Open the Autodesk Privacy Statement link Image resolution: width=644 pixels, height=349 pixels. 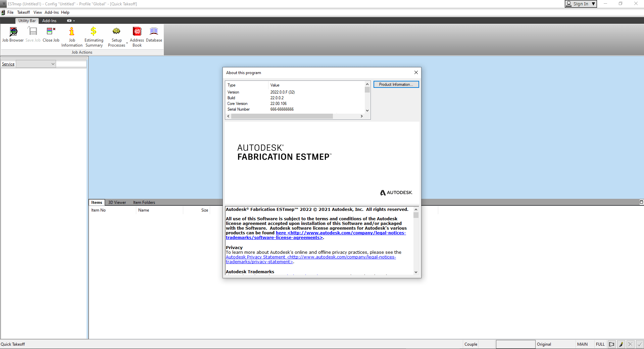(x=311, y=259)
